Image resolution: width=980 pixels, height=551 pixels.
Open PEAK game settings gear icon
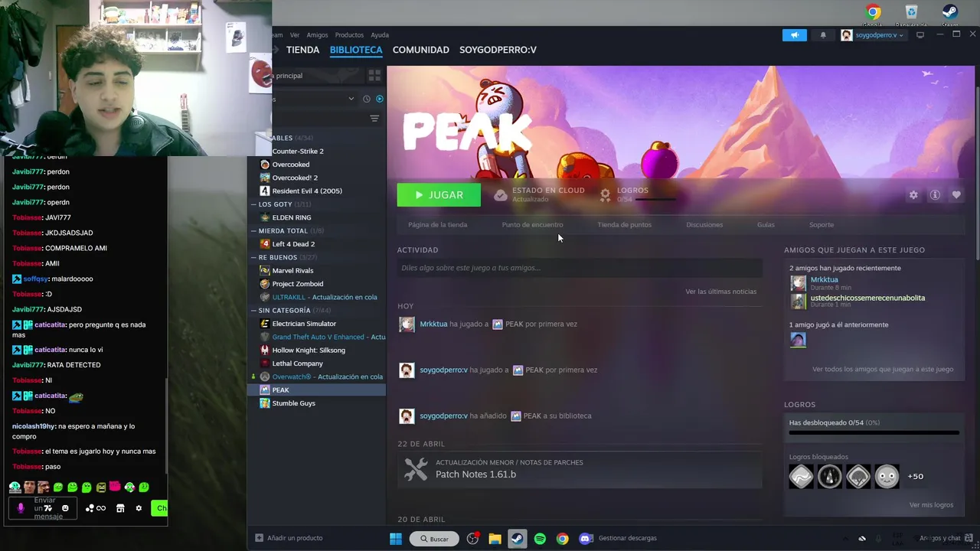[x=913, y=195]
